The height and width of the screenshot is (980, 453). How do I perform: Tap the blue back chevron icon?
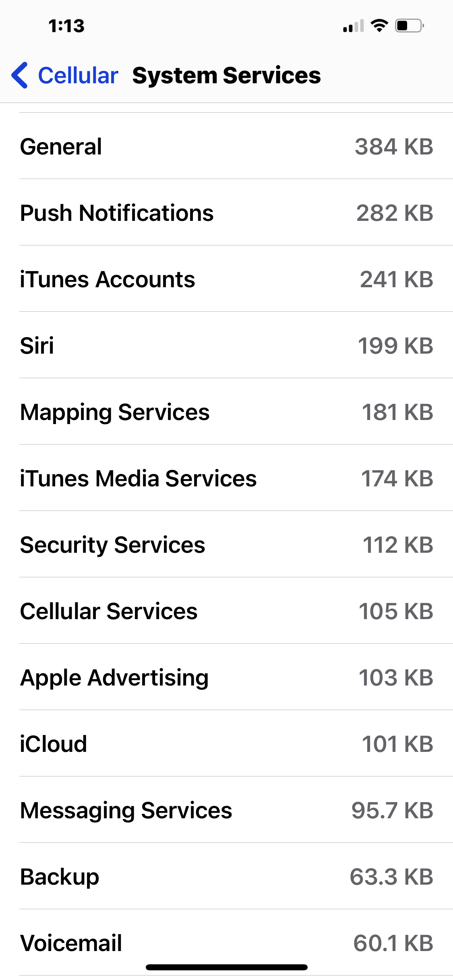19,75
